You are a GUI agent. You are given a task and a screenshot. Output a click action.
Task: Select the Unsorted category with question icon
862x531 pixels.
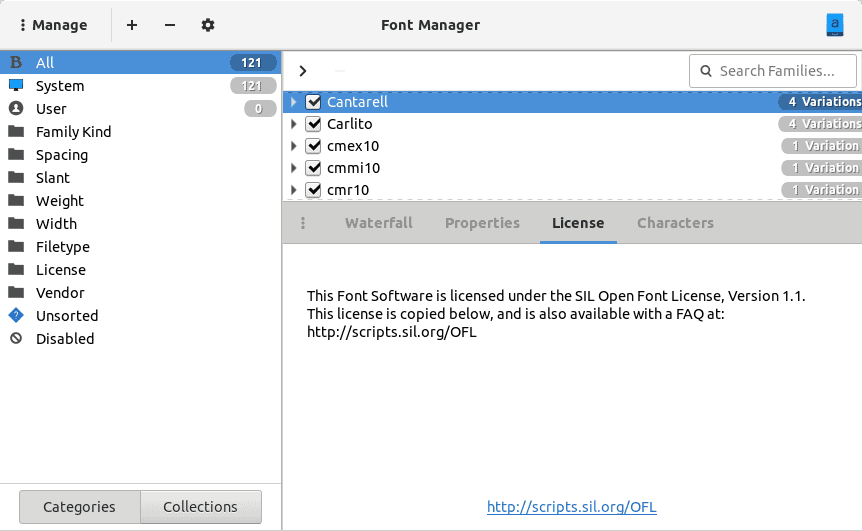tap(67, 316)
